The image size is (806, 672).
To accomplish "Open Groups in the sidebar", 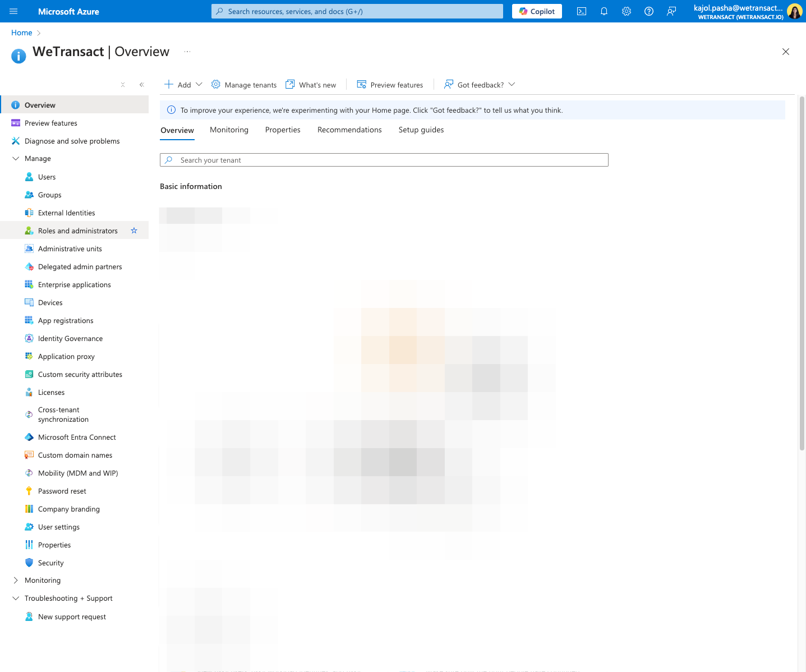I will 50,195.
